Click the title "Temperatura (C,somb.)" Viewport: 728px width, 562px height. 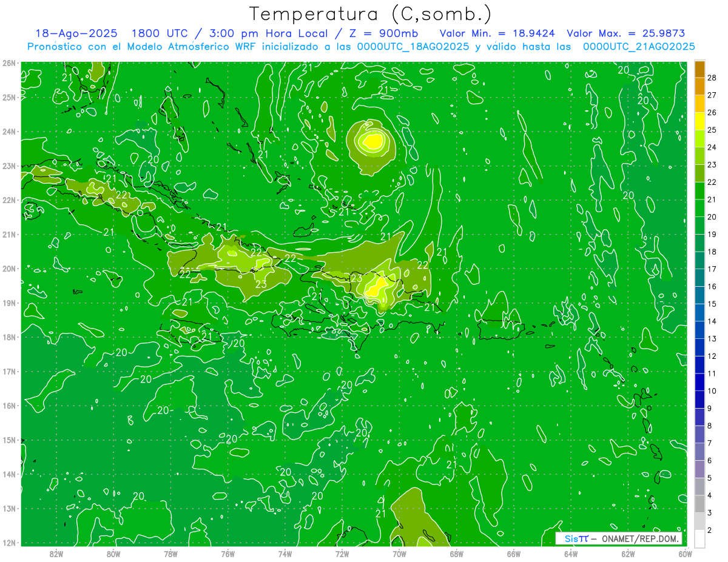371,15
